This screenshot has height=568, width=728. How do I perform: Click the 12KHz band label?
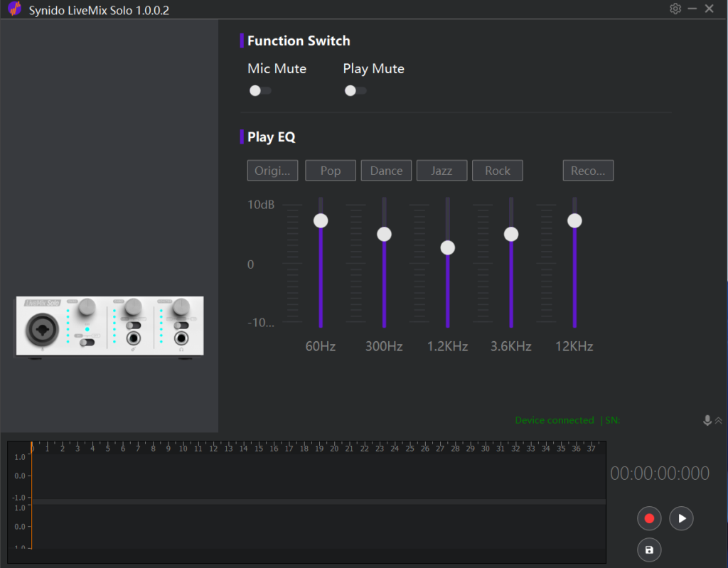click(574, 346)
